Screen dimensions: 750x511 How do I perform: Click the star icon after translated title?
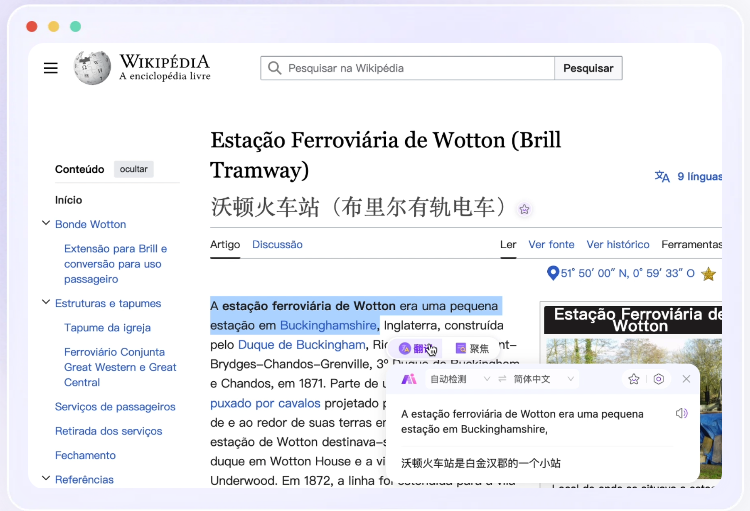525,209
